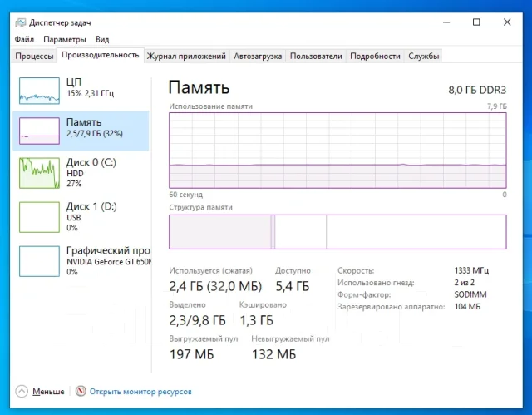532x415 pixels.
Task: Click the Скорость: label
Action: (356, 270)
